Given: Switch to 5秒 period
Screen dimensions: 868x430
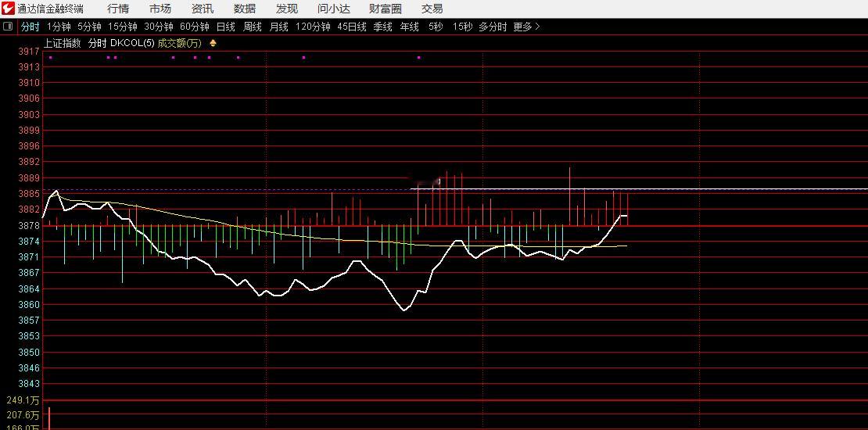Looking at the screenshot, I should point(436,27).
